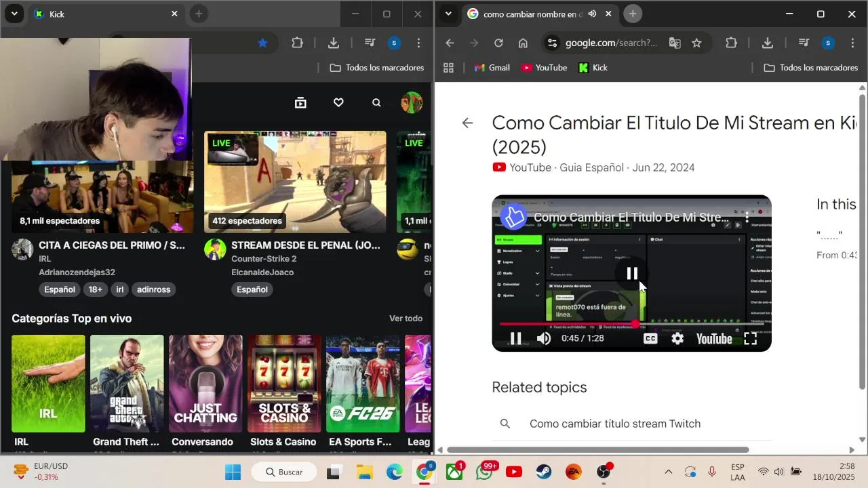Open WhatsApp from the taskbar
The height and width of the screenshot is (488, 868).
(x=484, y=472)
